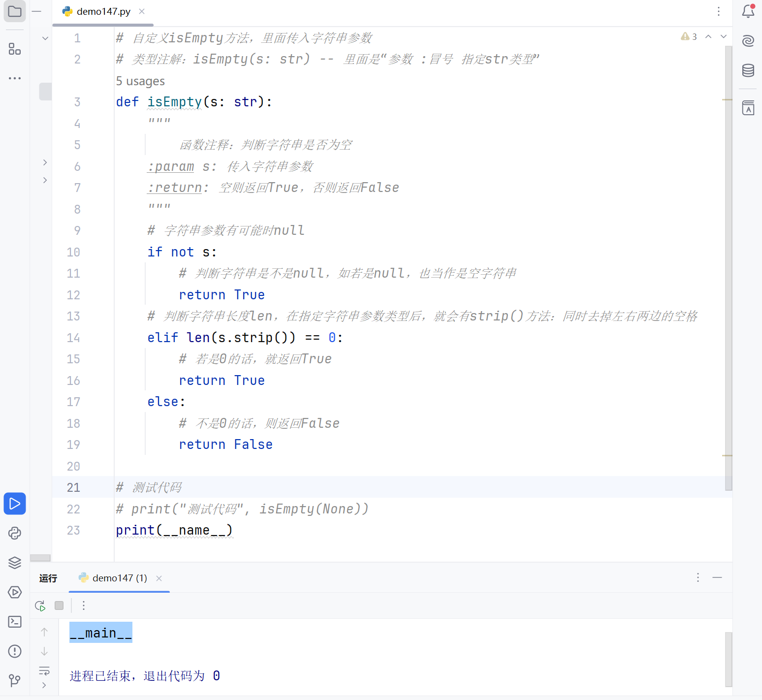Open the Database tool window

click(748, 70)
